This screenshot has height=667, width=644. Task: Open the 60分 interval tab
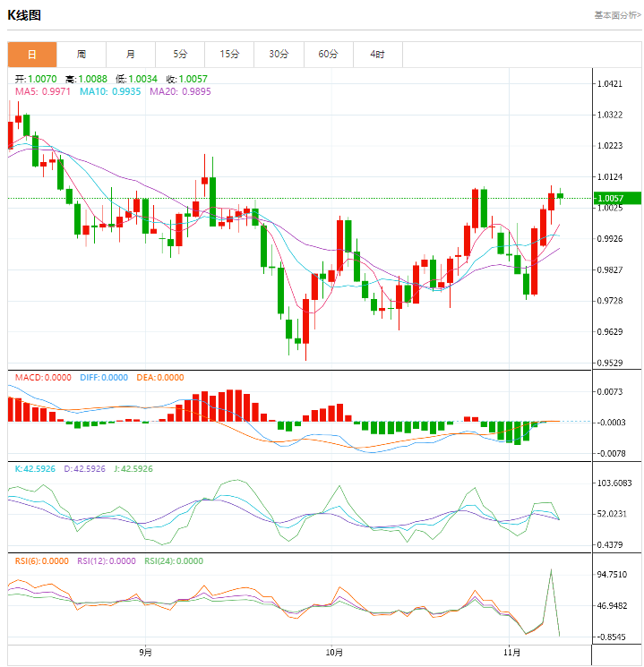[328, 55]
